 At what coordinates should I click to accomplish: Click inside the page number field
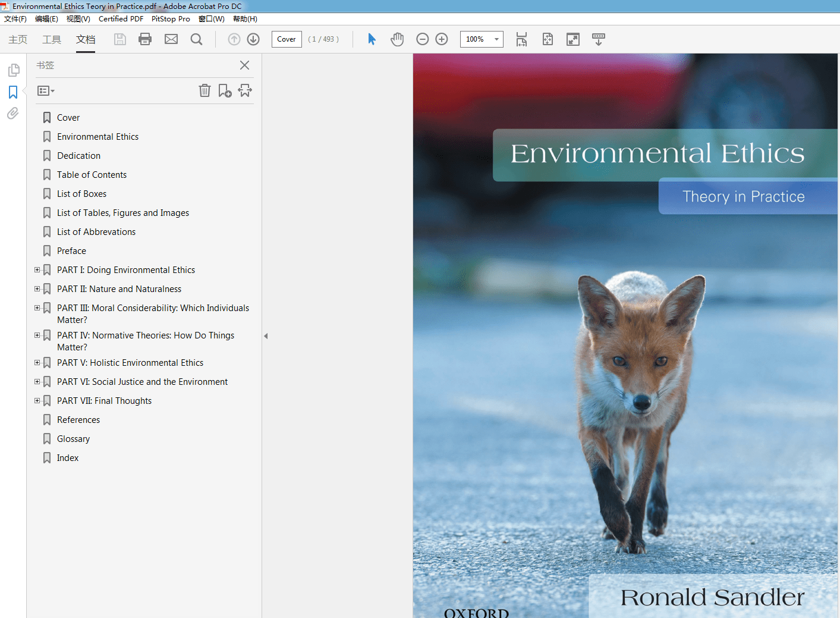pyautogui.click(x=286, y=39)
